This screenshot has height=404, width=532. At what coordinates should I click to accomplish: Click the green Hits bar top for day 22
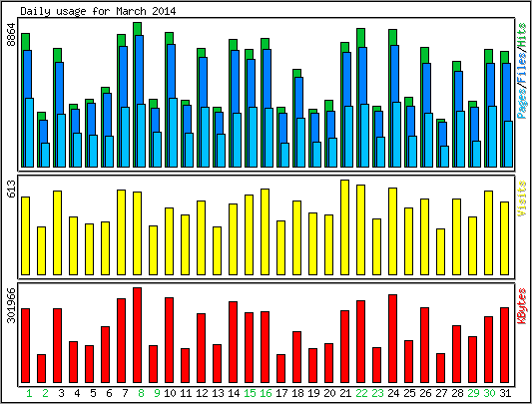[x=360, y=38]
